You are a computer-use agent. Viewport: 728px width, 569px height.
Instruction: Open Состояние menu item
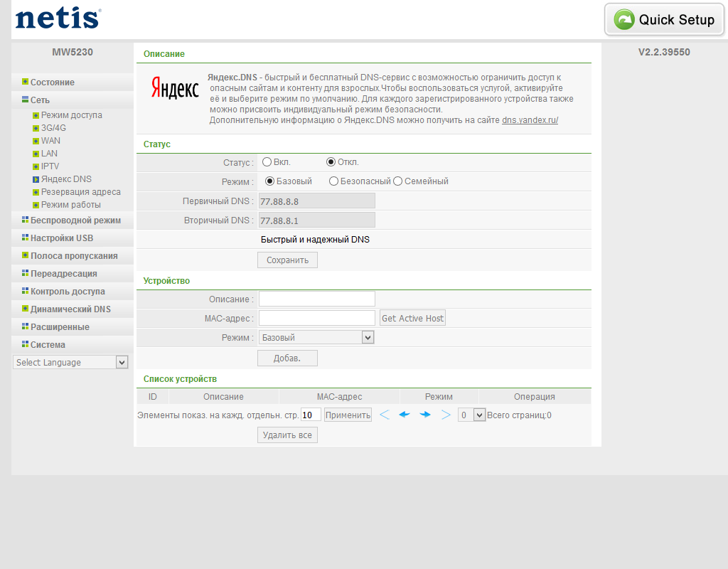coord(53,83)
